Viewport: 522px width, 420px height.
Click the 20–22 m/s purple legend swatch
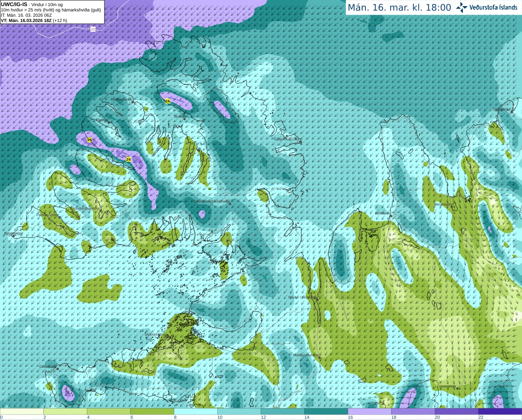456,411
